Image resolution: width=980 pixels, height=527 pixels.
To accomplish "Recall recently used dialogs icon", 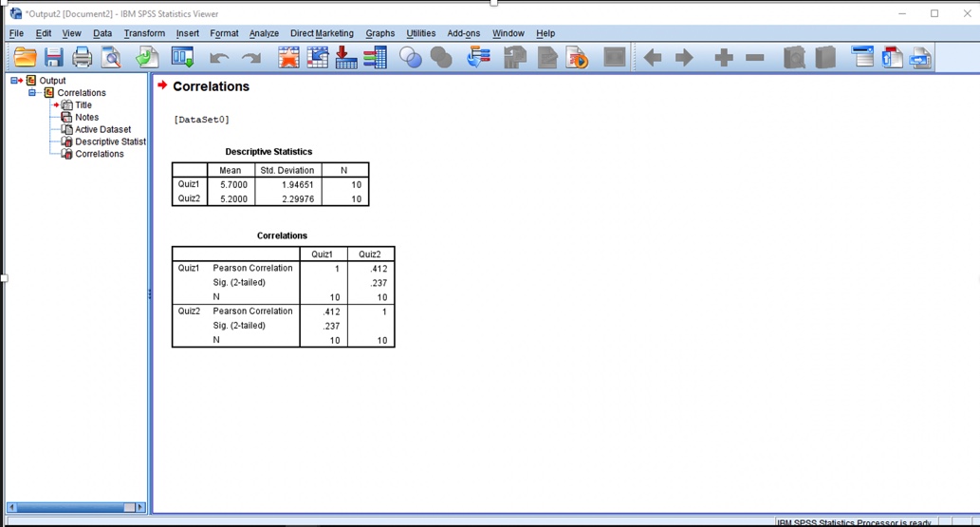I will point(182,58).
